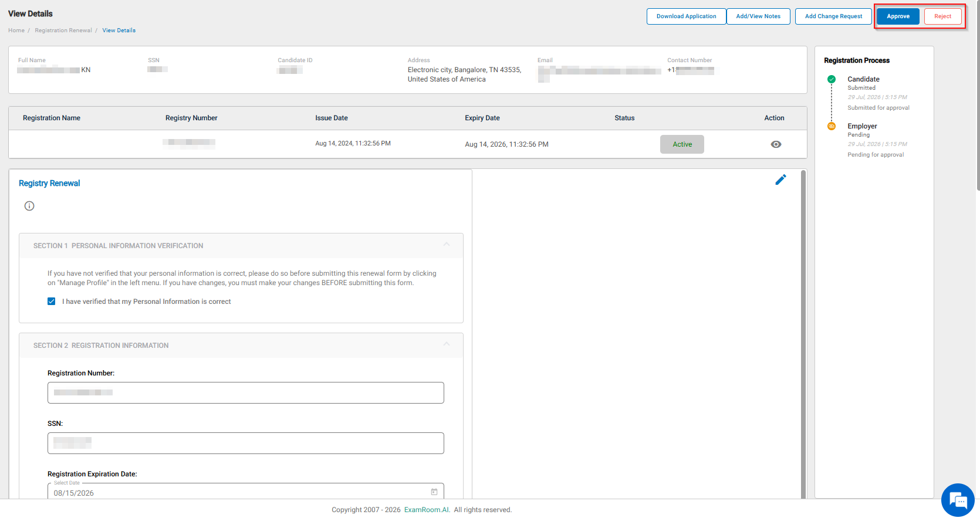980x518 pixels.
Task: Click the pencil edit icon for Registry Renewal
Action: [x=780, y=180]
